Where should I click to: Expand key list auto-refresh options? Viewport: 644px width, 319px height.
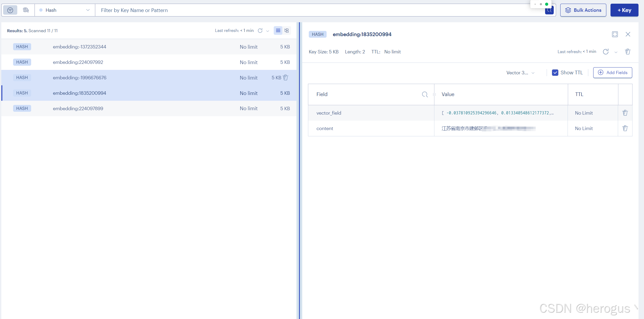click(x=268, y=31)
